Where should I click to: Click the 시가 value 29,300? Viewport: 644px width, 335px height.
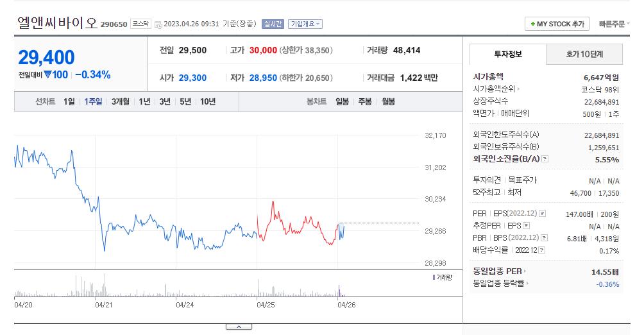point(192,78)
